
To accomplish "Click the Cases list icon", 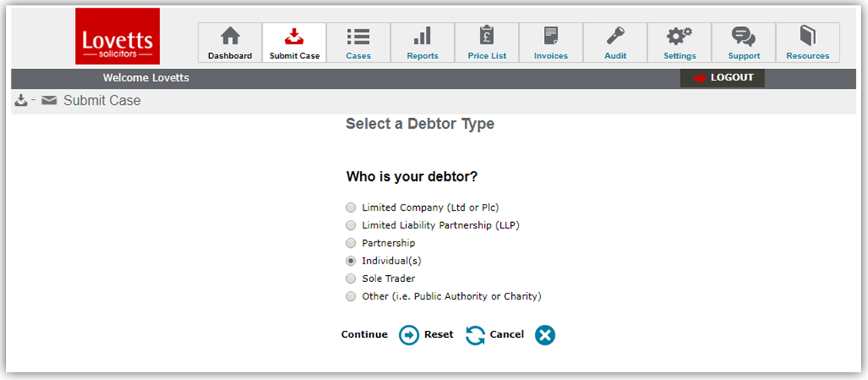I will pos(358,37).
